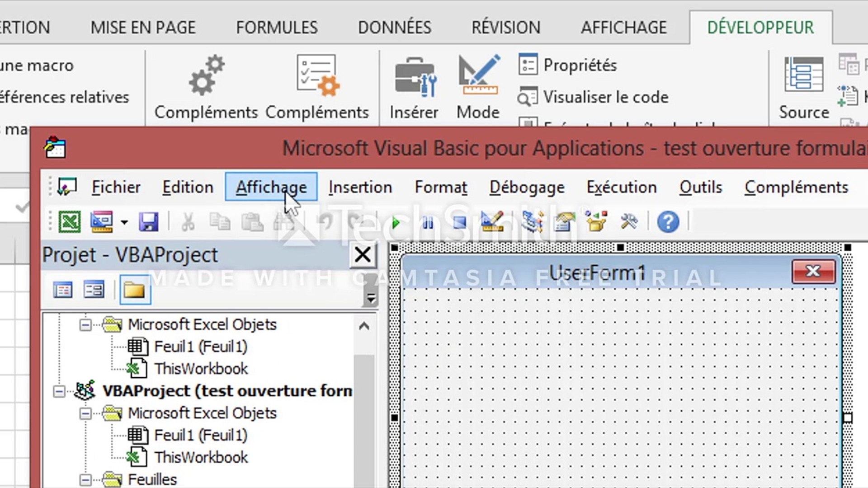Select the lower ThisWorkbook tree item
This screenshot has height=488, width=868.
[201, 457]
